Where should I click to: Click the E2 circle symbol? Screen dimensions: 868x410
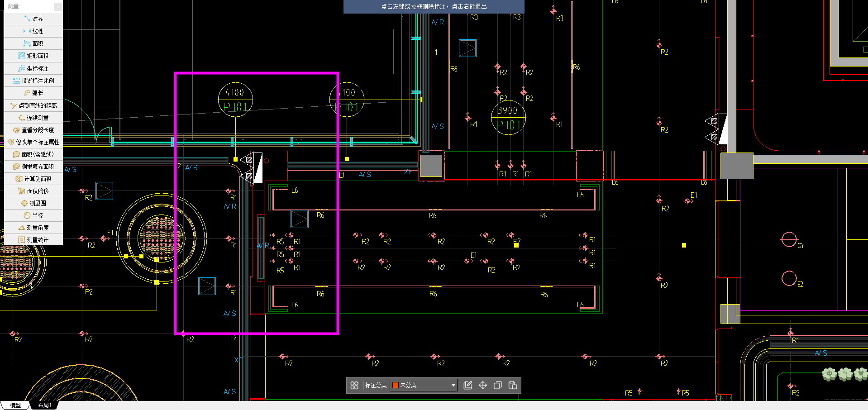pyautogui.click(x=789, y=278)
